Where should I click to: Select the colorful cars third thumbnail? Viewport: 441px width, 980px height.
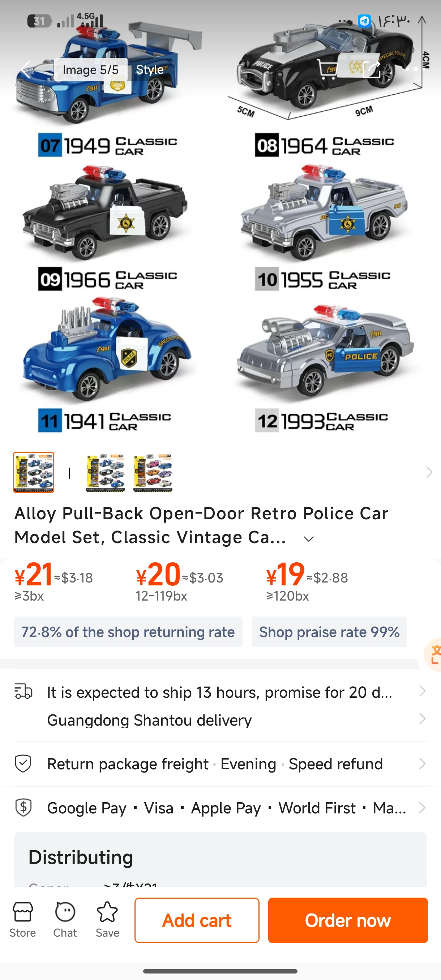153,472
